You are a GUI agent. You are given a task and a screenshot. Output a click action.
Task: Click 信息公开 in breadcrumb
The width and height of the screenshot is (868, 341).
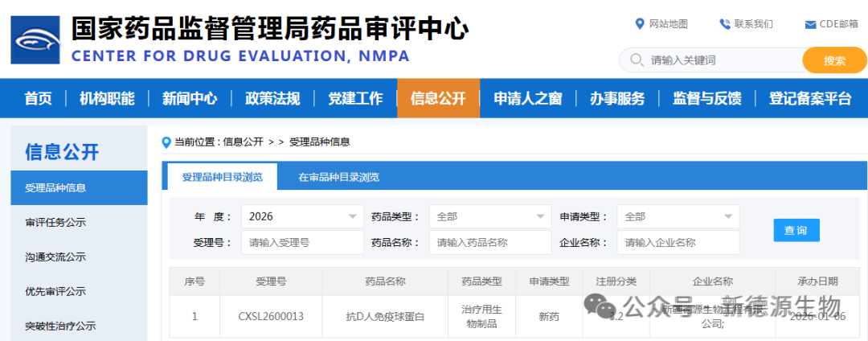point(243,142)
